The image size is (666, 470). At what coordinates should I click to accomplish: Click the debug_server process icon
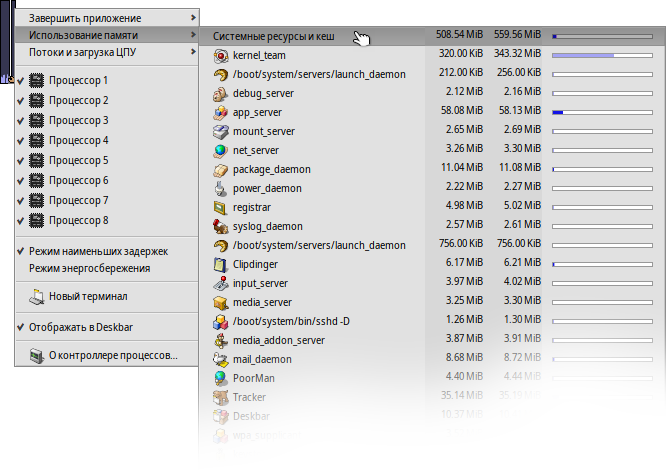[220, 94]
